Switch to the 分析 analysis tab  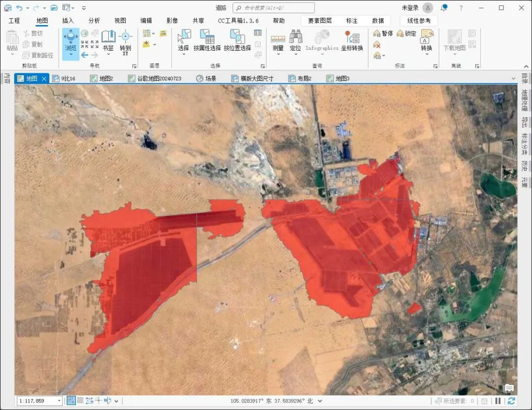[x=94, y=21]
